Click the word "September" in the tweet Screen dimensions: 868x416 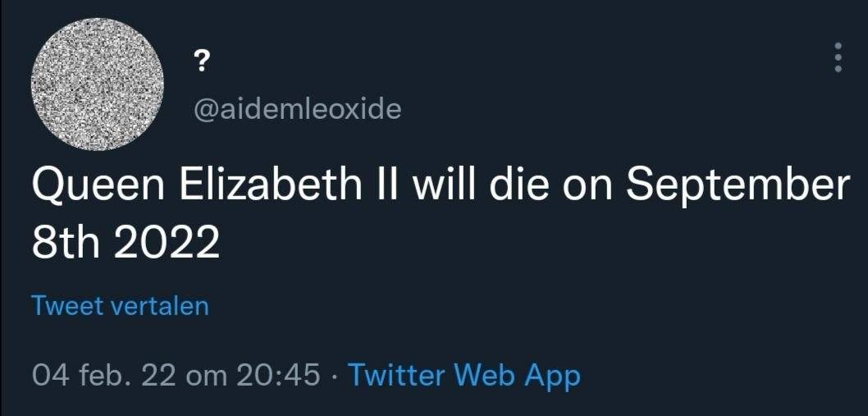point(738,188)
